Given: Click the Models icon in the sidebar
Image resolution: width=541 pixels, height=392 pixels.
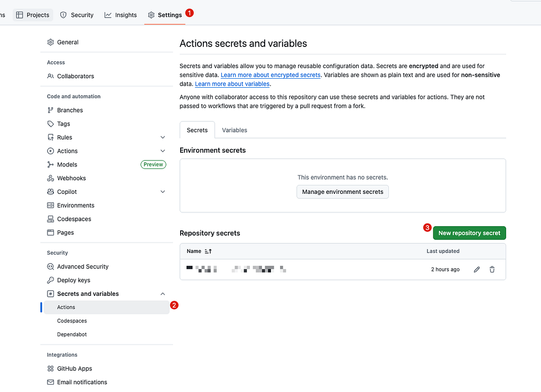Looking at the screenshot, I should pos(50,165).
